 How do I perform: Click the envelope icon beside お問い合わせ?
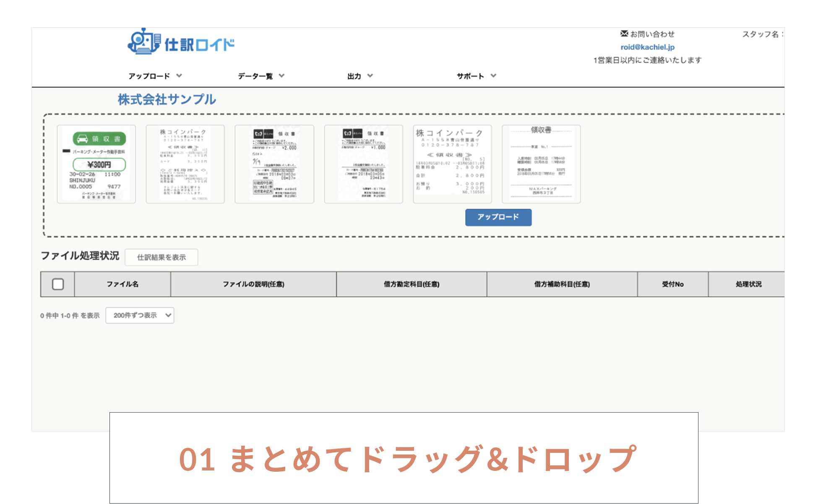tap(623, 34)
